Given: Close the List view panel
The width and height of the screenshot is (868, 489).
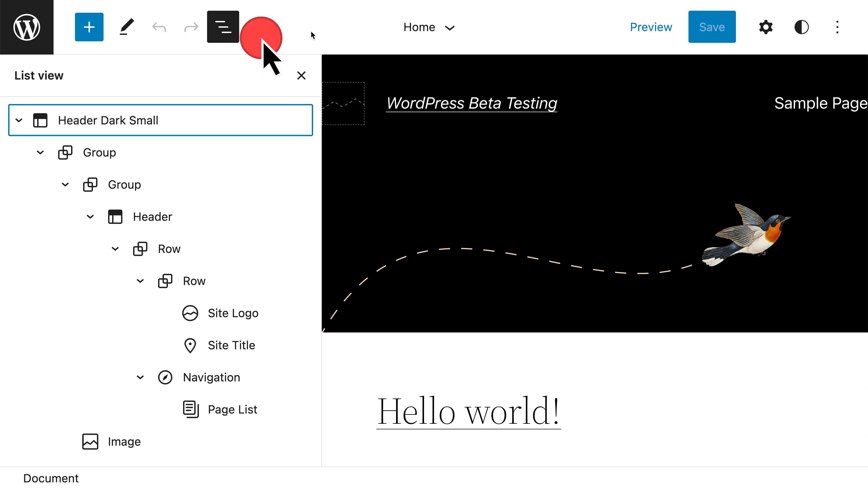Looking at the screenshot, I should coord(301,75).
